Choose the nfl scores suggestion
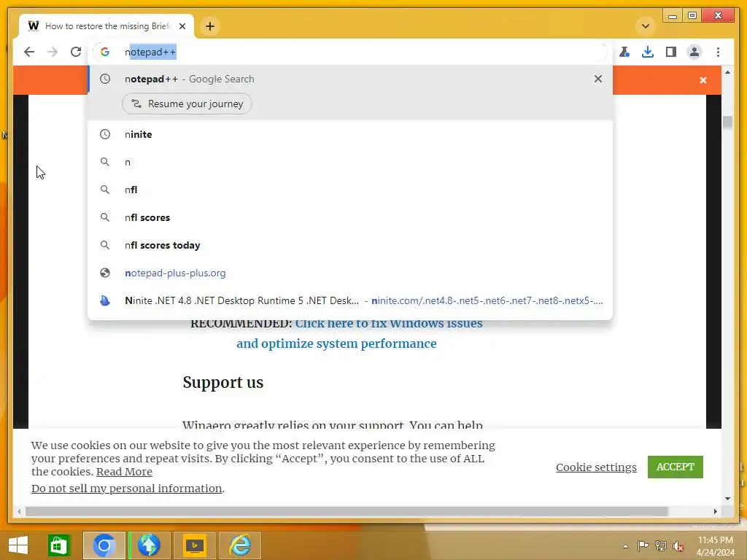The height and width of the screenshot is (560, 747). [350, 217]
